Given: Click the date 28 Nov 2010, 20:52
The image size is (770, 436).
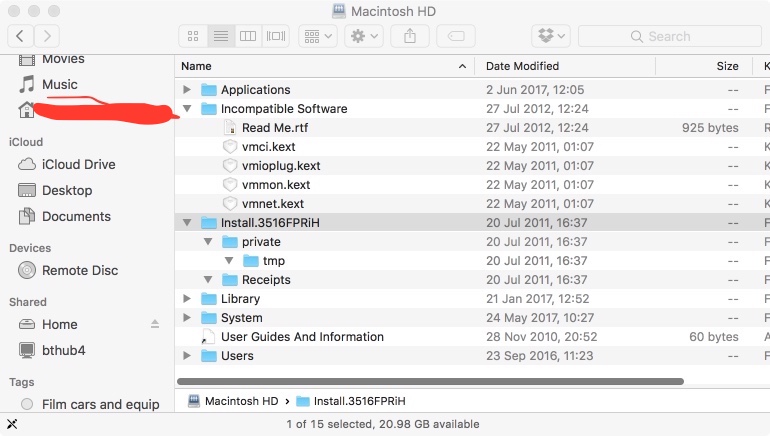Looking at the screenshot, I should point(541,337).
